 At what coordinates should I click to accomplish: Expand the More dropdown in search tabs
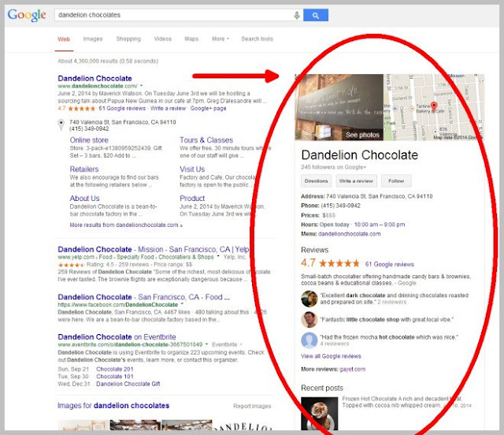[x=220, y=39]
